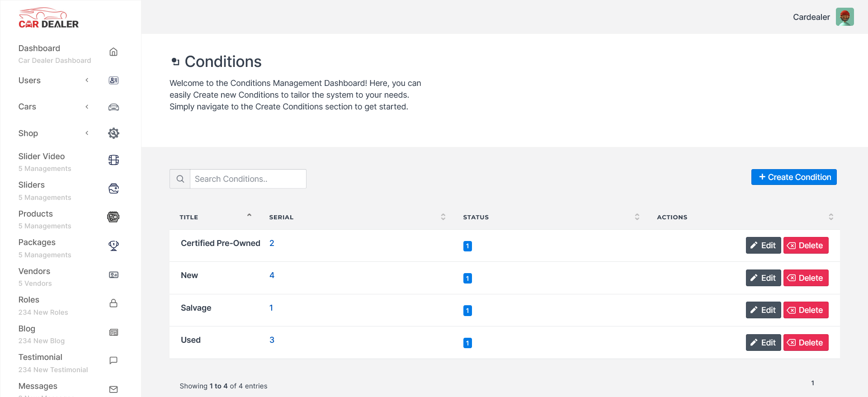
Task: Expand the Users submenu chevron
Action: pyautogui.click(x=87, y=80)
